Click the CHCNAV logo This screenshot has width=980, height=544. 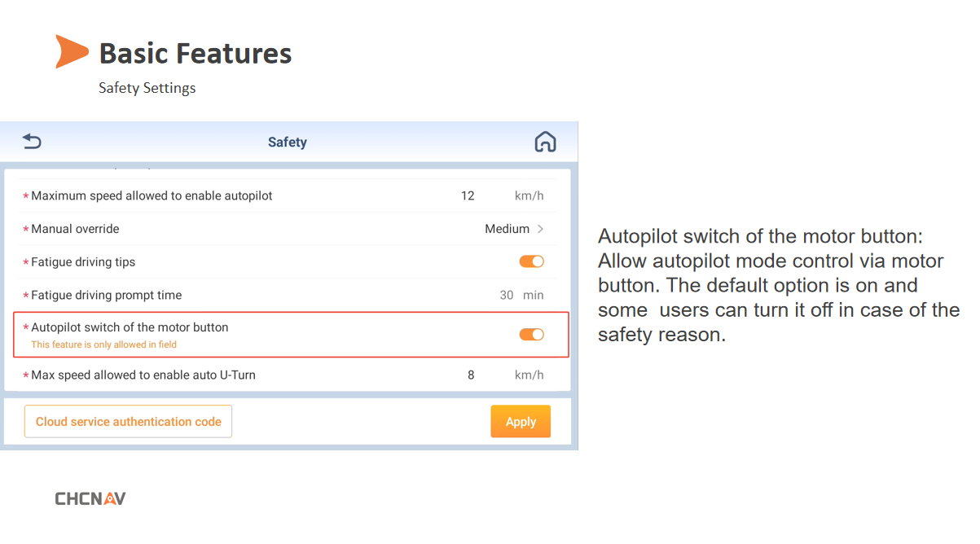tap(90, 498)
